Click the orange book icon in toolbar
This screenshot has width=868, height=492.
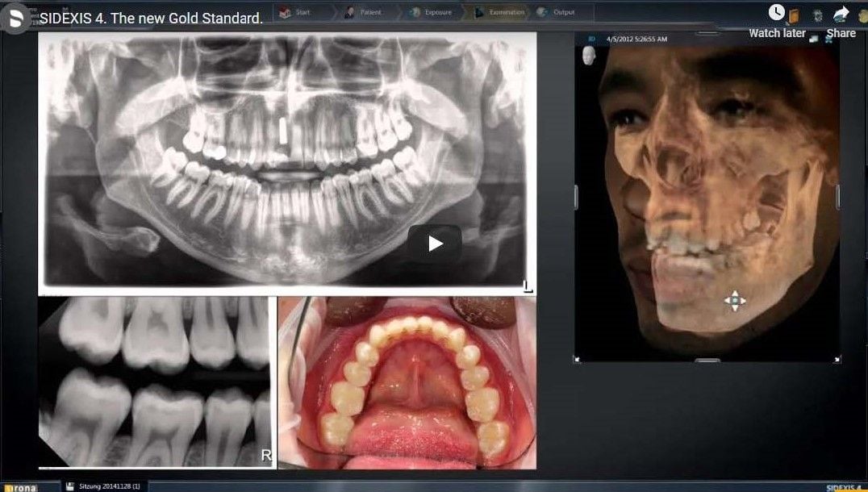(x=795, y=15)
